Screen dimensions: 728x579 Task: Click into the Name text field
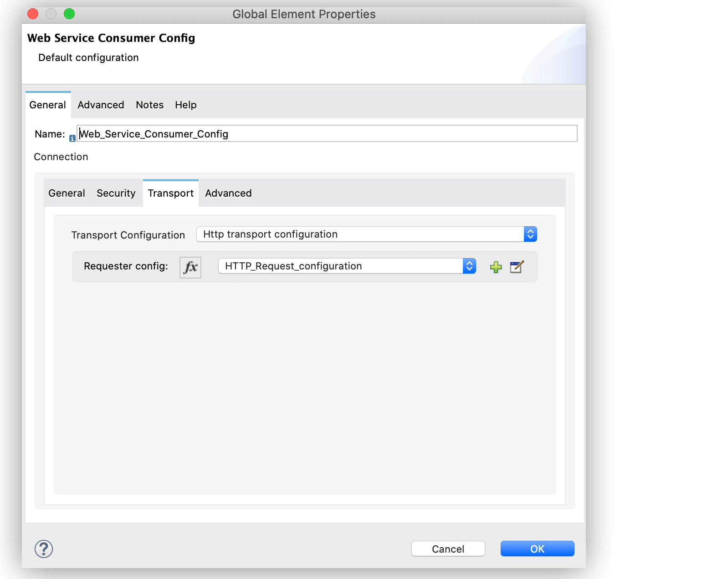[327, 134]
